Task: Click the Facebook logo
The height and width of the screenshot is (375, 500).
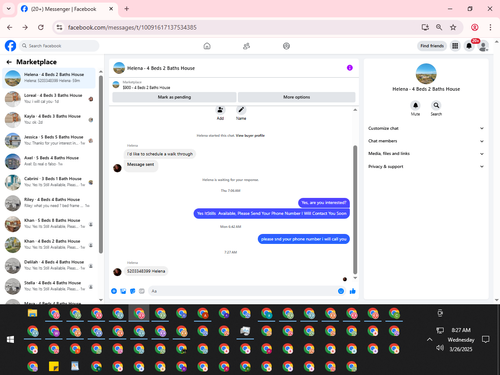Action: pos(10,46)
